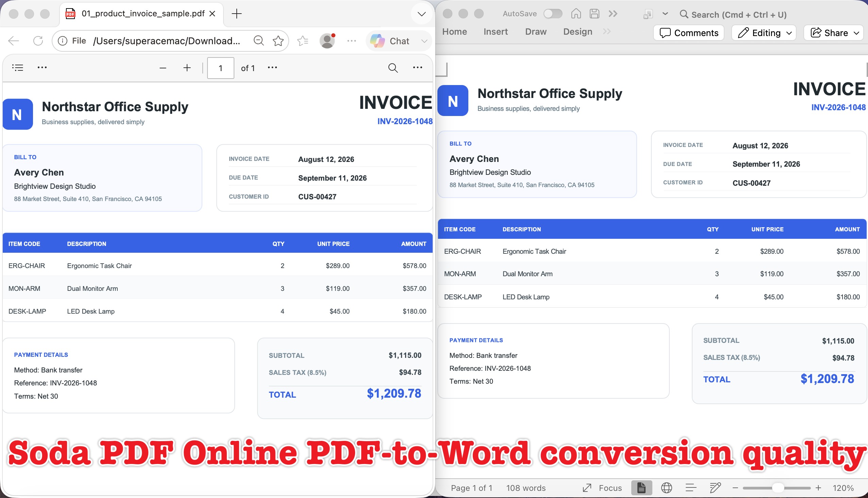Screen dimensions: 868x498
Task: Open the Draw ribbon tab
Action: [x=536, y=32]
